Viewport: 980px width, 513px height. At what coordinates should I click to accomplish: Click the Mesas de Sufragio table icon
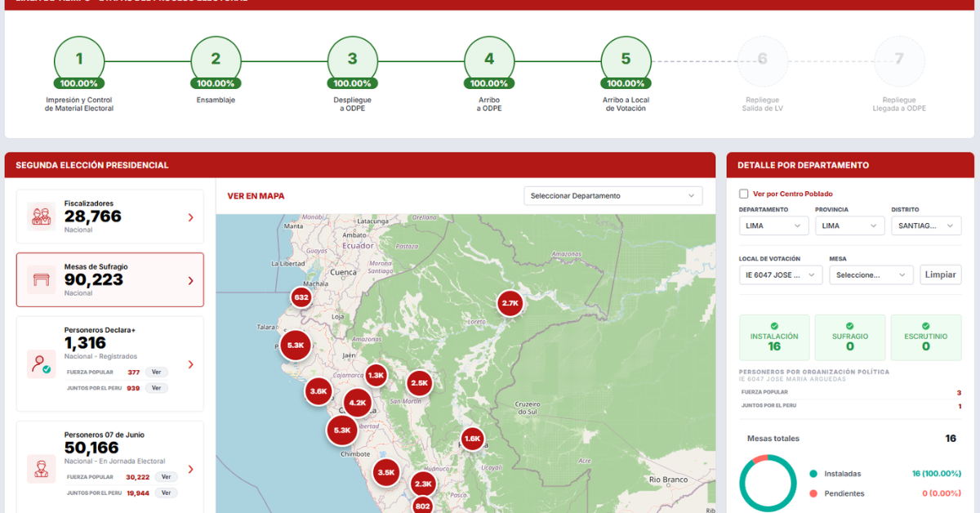(41, 280)
